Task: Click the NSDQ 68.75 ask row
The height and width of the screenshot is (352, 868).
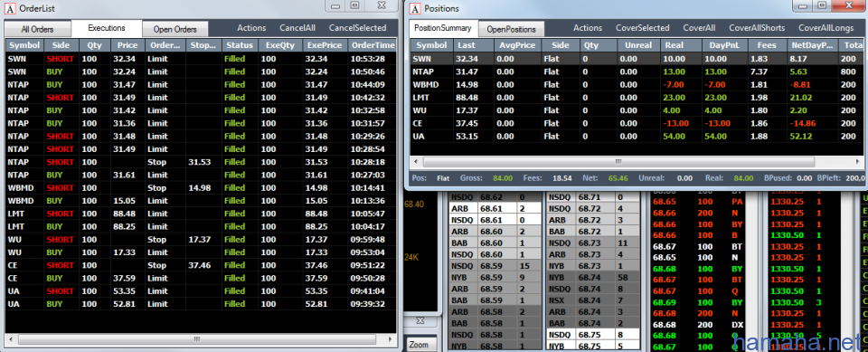Action: click(592, 335)
